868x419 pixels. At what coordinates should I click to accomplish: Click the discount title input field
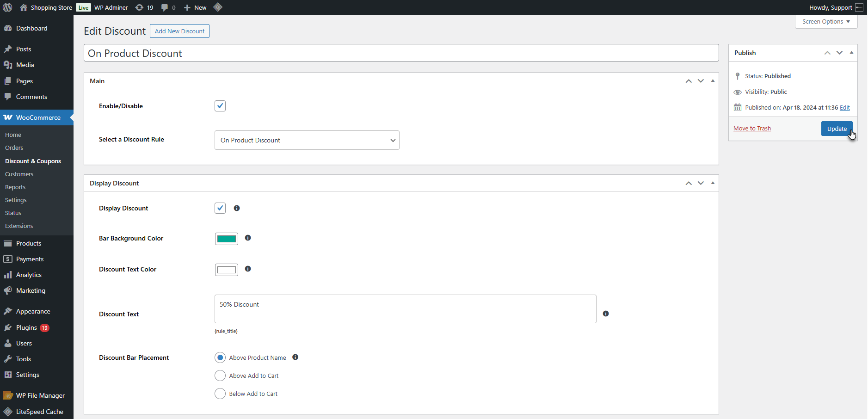click(x=401, y=53)
